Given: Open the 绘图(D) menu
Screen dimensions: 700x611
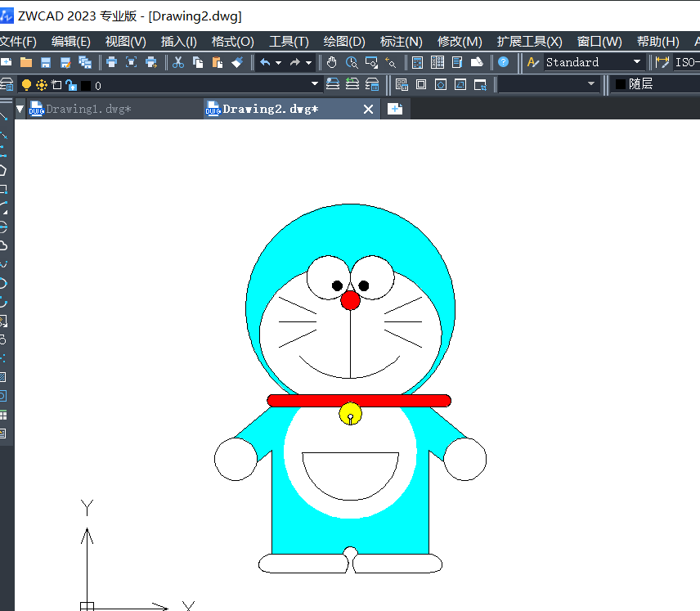Looking at the screenshot, I should (x=344, y=42).
